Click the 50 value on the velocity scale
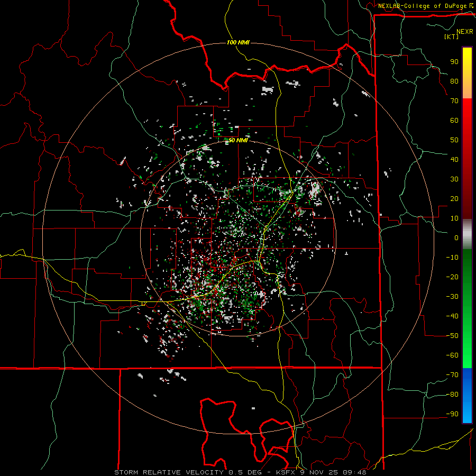Screen dimensions: 476x476 tap(454, 140)
